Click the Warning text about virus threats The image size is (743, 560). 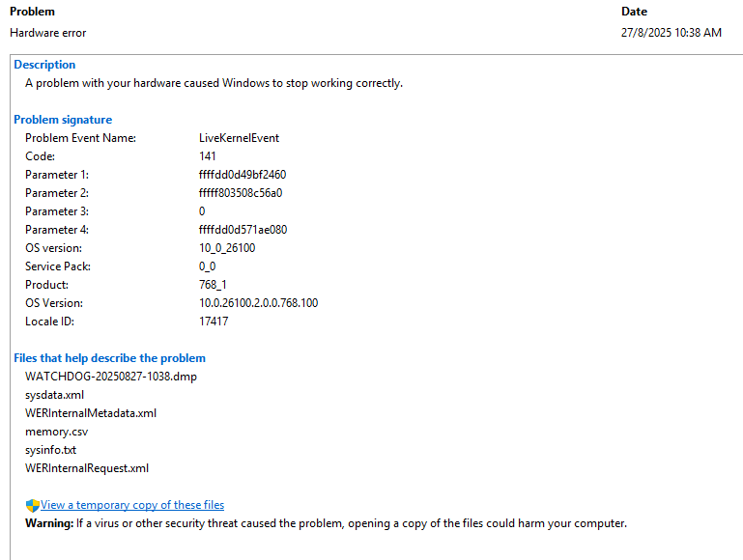pyautogui.click(x=326, y=523)
